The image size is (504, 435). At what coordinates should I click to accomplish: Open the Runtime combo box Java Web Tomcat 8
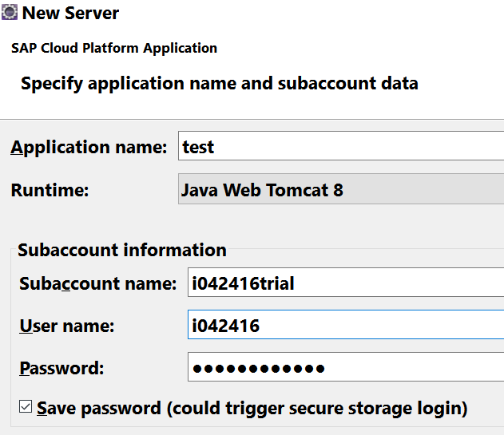[341, 189]
